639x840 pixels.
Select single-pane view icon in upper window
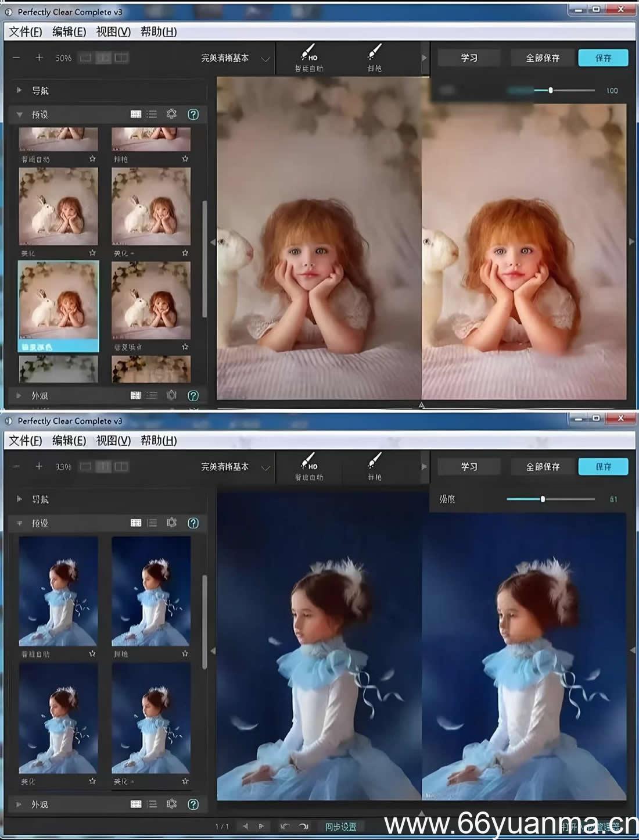(x=85, y=58)
